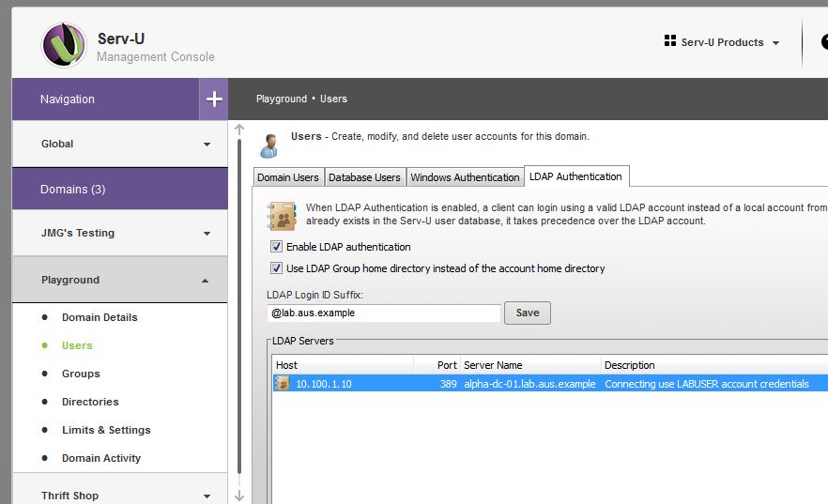The height and width of the screenshot is (504, 828).
Task: Click the port 389 cell
Action: click(449, 384)
